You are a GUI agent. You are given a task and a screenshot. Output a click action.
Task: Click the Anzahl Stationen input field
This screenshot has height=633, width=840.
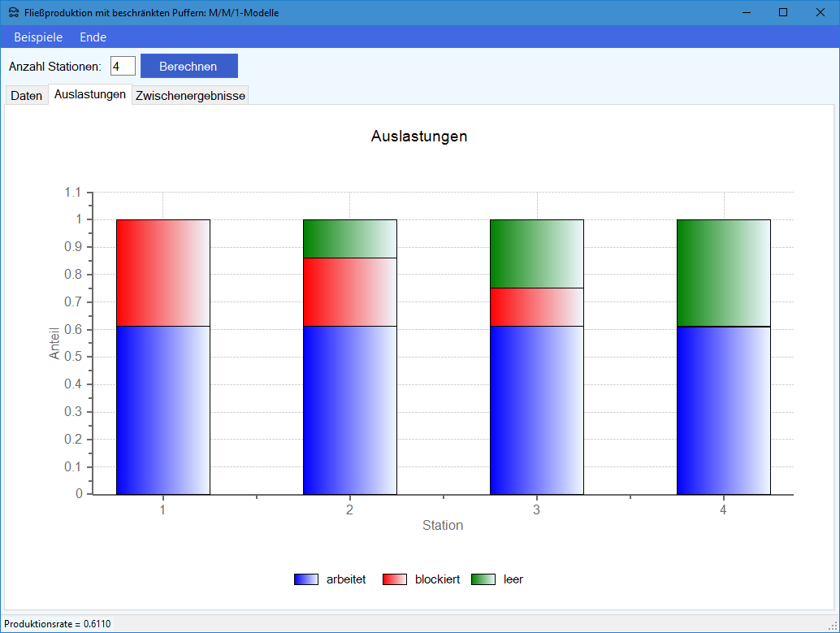pyautogui.click(x=123, y=66)
